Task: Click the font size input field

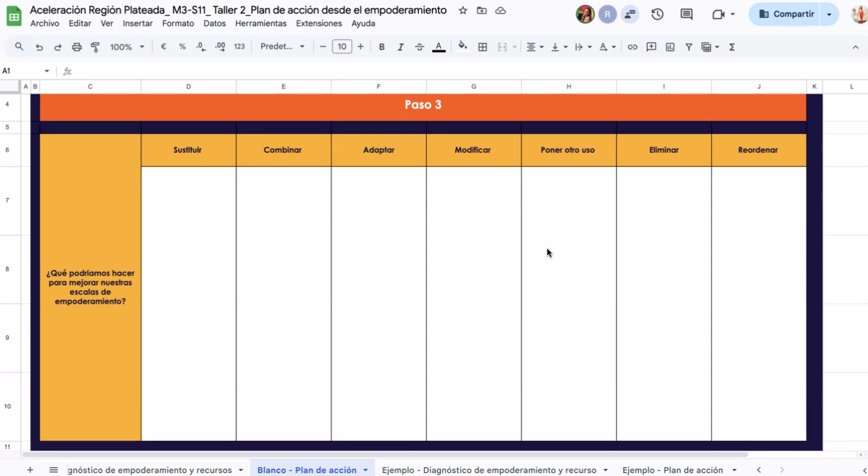Action: [x=342, y=47]
